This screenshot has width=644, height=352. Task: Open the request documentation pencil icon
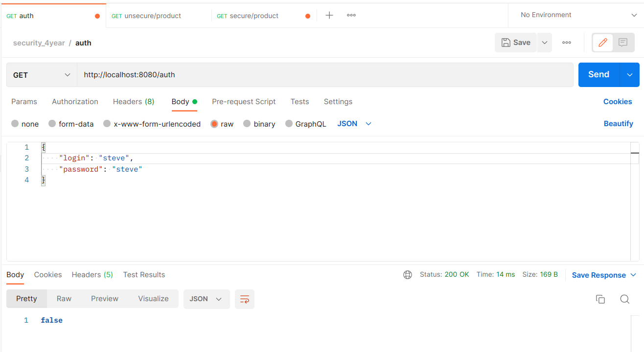pyautogui.click(x=602, y=43)
